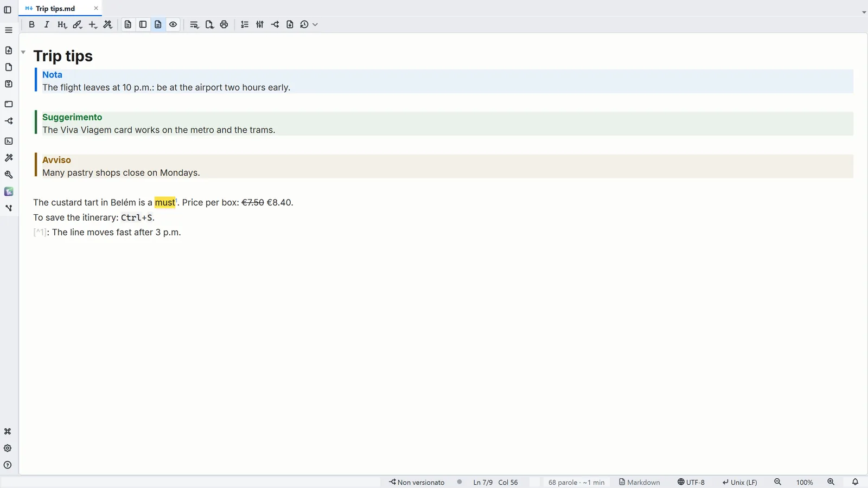Switch to split view mode
The width and height of the screenshot is (868, 488).
coord(143,24)
